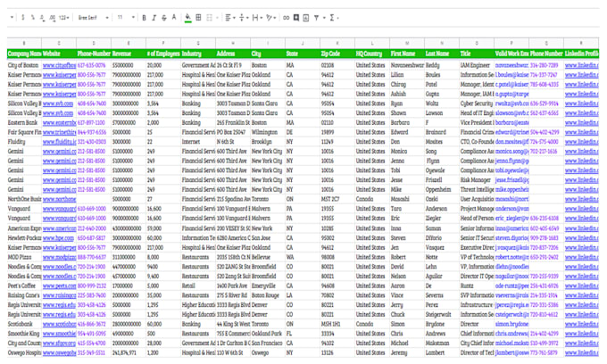Open the font family dropdown
The width and height of the screenshot is (607, 364).
click(94, 18)
